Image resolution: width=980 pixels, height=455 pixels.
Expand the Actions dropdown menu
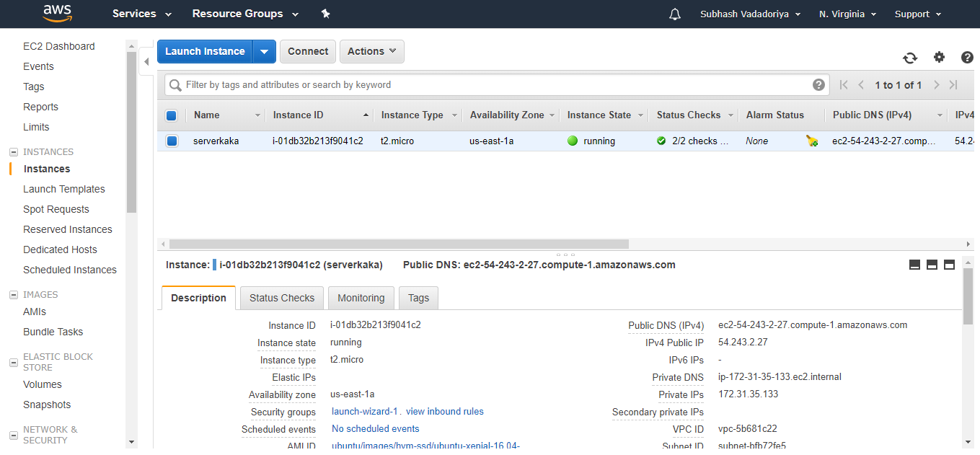372,51
